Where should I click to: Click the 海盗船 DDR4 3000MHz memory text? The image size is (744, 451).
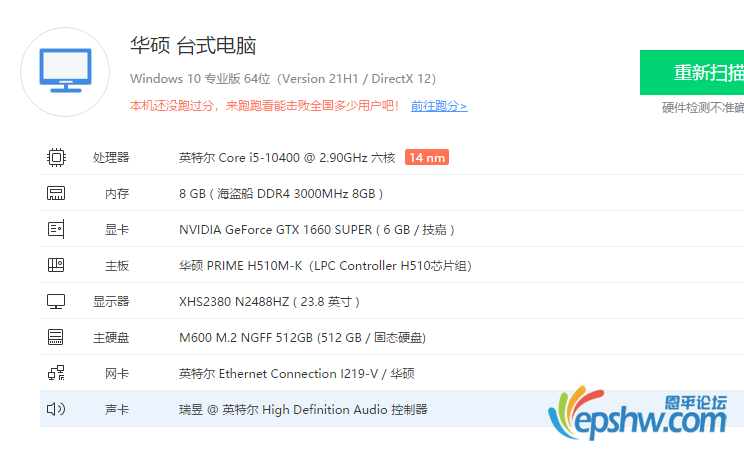pos(281,194)
